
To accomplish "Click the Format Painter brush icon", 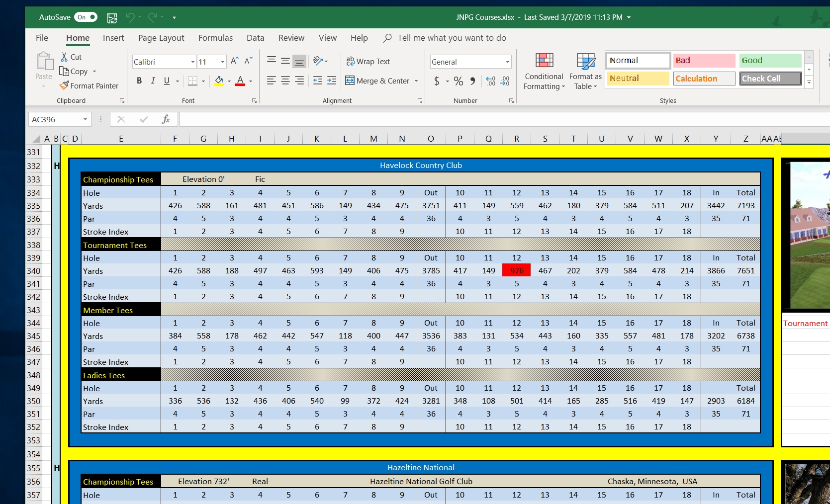I will tap(64, 85).
